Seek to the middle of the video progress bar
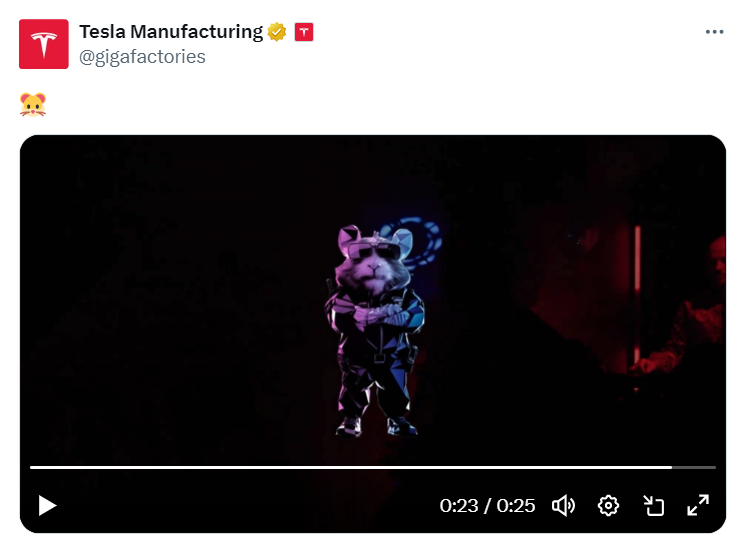Viewport: 739px width, 546px height. pyautogui.click(x=373, y=467)
